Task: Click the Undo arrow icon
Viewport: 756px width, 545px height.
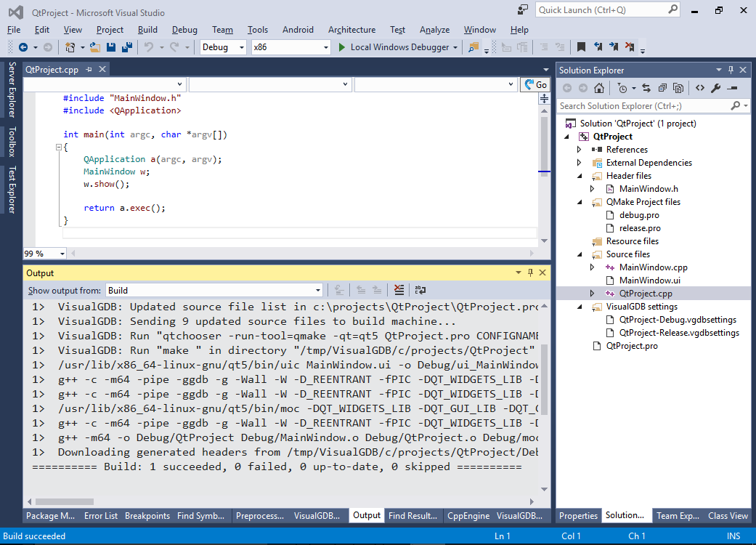Action: click(x=149, y=47)
